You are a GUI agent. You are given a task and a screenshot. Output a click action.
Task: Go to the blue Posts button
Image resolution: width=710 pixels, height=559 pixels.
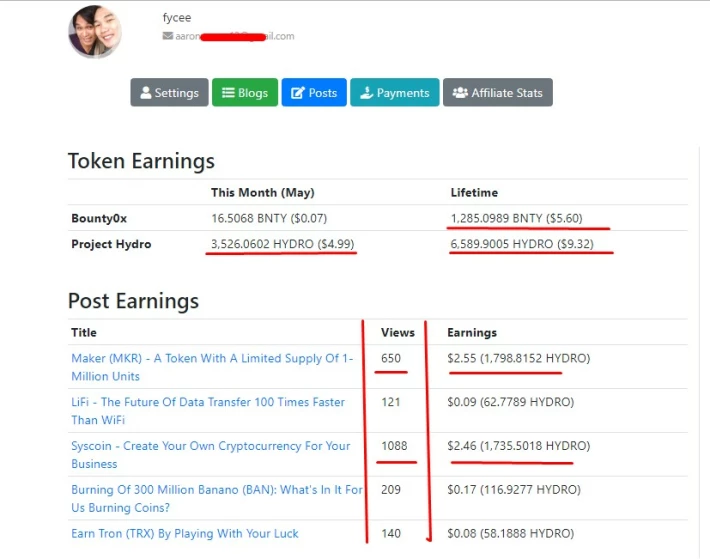point(314,92)
